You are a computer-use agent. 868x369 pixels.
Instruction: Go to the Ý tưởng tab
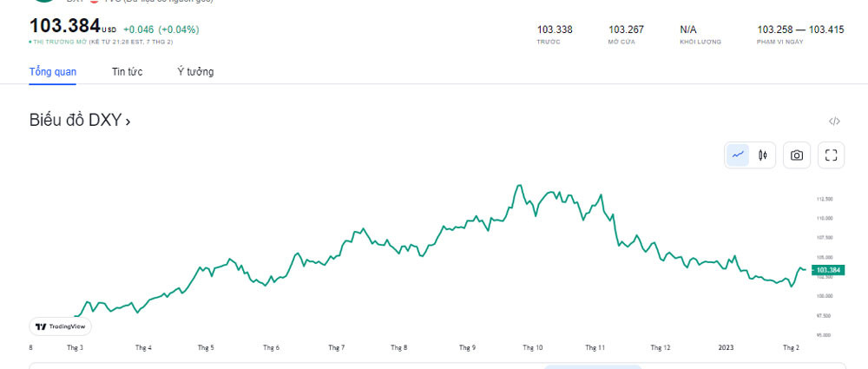[x=195, y=71]
